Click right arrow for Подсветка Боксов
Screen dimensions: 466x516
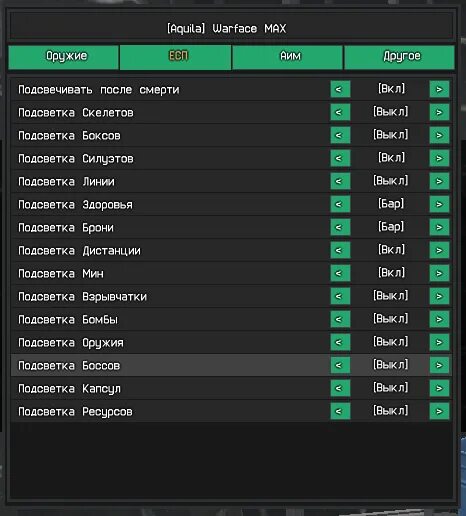[439, 135]
